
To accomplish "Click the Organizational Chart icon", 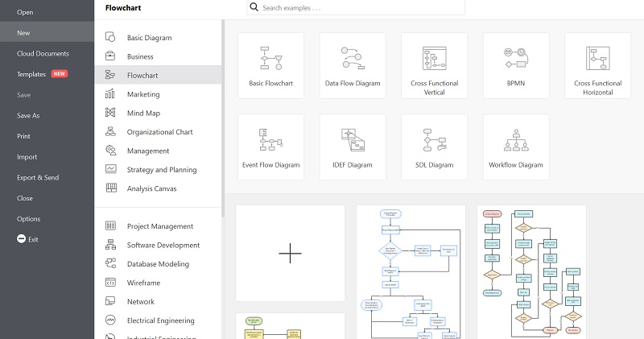I will [110, 131].
